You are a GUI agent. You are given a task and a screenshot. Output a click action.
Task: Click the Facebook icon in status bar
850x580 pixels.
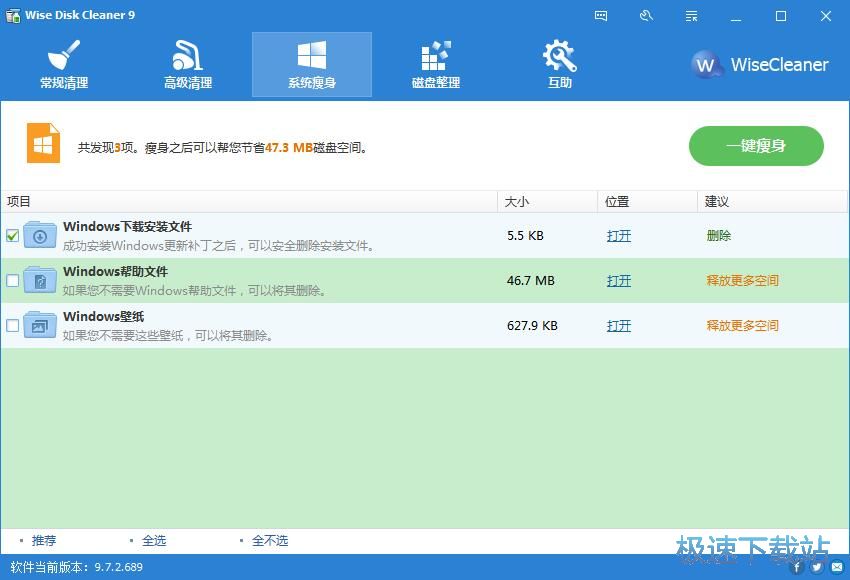797,568
